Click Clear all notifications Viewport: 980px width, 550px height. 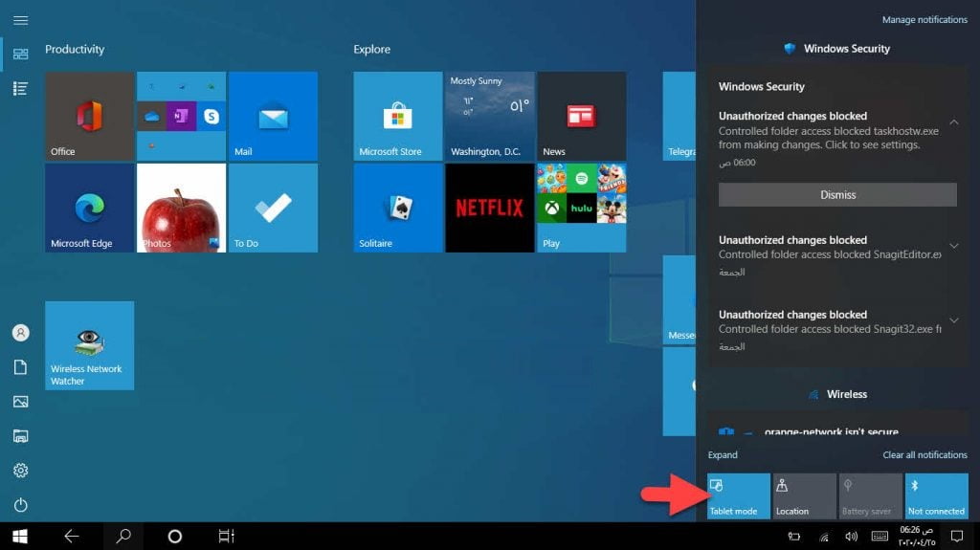tap(924, 455)
